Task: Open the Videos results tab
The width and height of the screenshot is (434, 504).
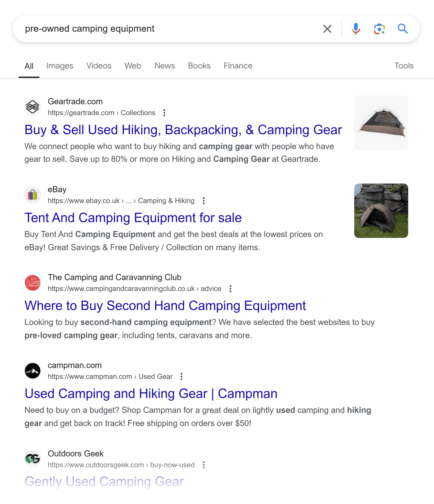Action: point(99,66)
